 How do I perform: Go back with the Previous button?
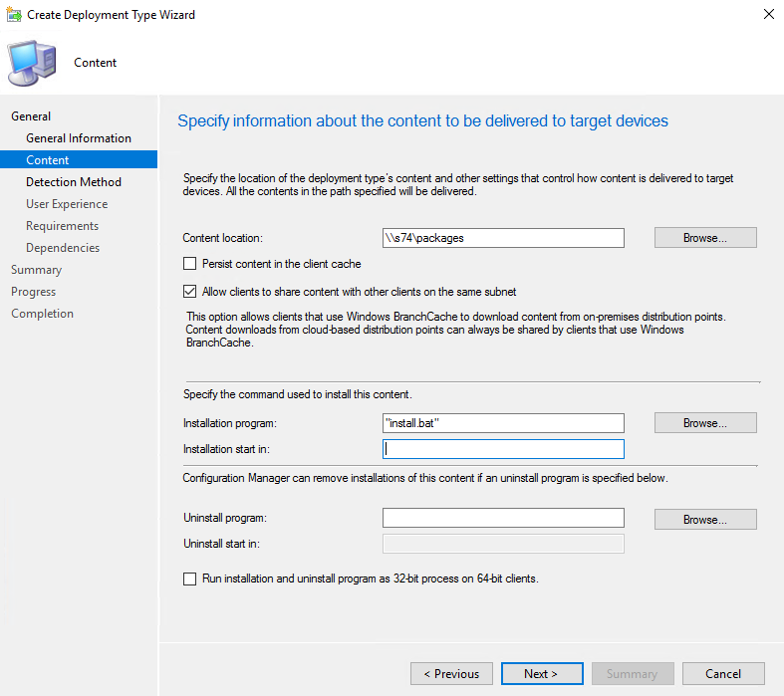[x=451, y=674]
